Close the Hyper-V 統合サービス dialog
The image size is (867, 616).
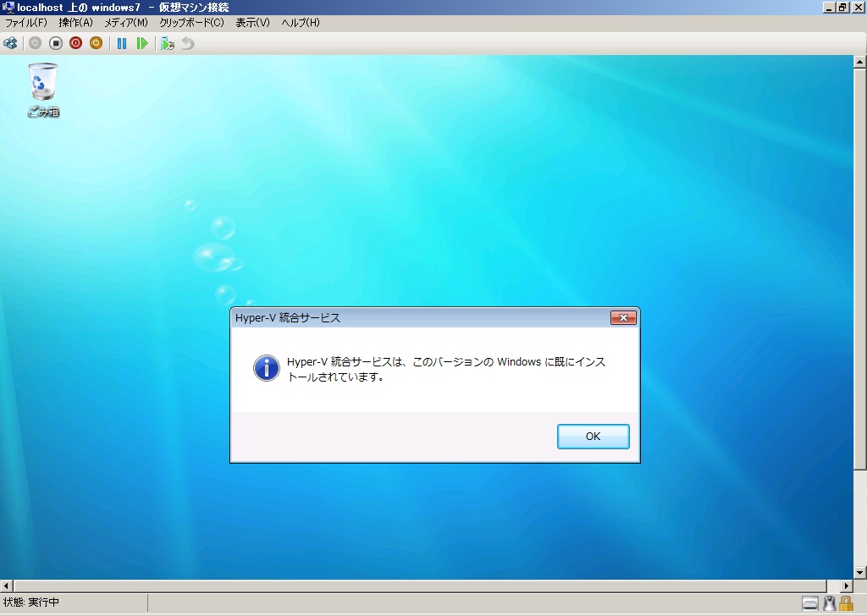click(x=623, y=317)
